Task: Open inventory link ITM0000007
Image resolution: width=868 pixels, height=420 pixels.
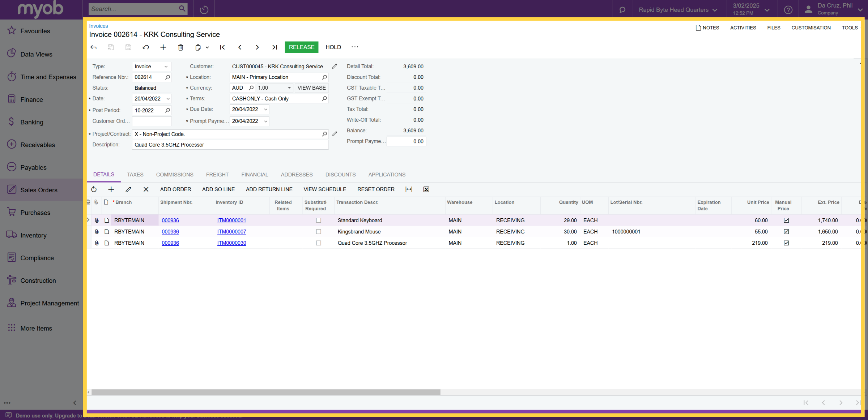Action: pyautogui.click(x=231, y=232)
